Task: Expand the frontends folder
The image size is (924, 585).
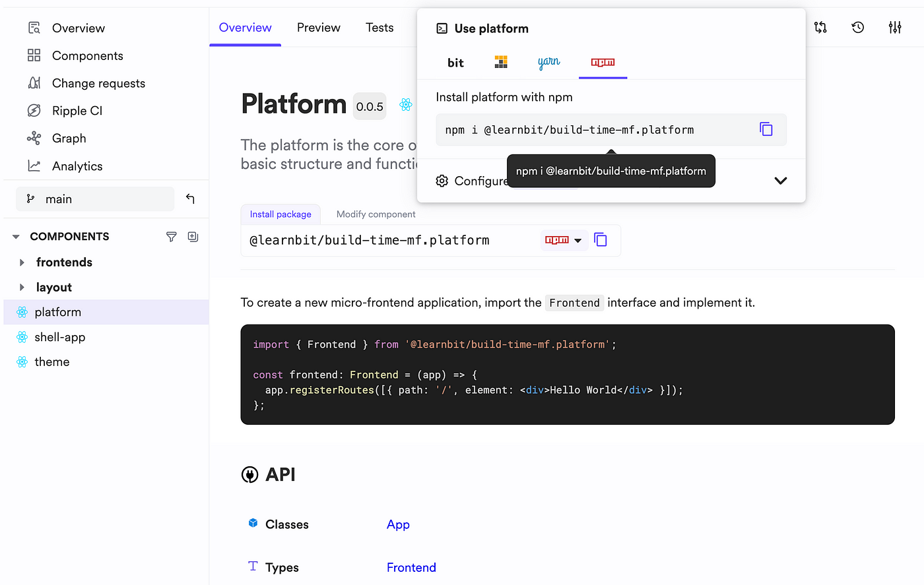Action: 22,262
